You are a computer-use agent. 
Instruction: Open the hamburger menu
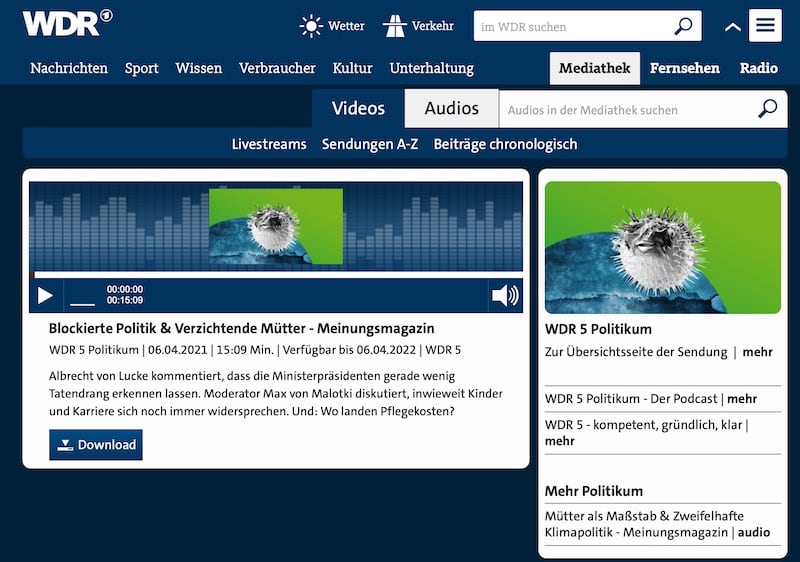766,26
